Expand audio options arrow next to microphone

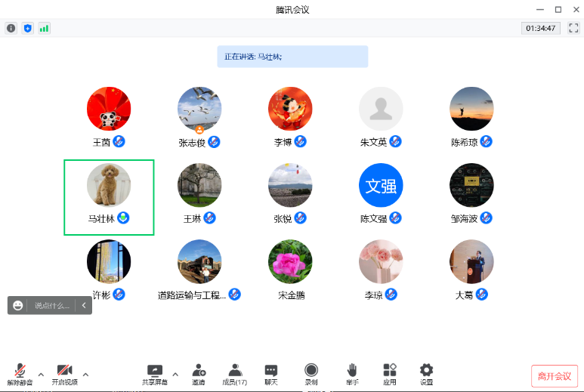point(41,374)
